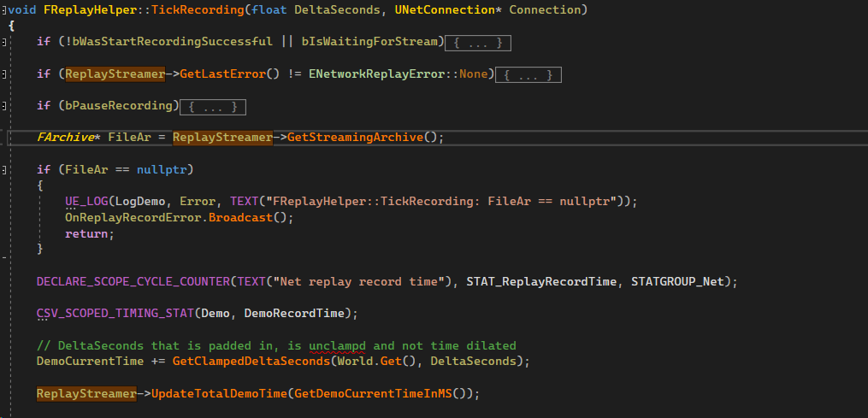Image resolution: width=868 pixels, height=418 pixels.
Task: Click the FArchive type name
Action: 65,138
